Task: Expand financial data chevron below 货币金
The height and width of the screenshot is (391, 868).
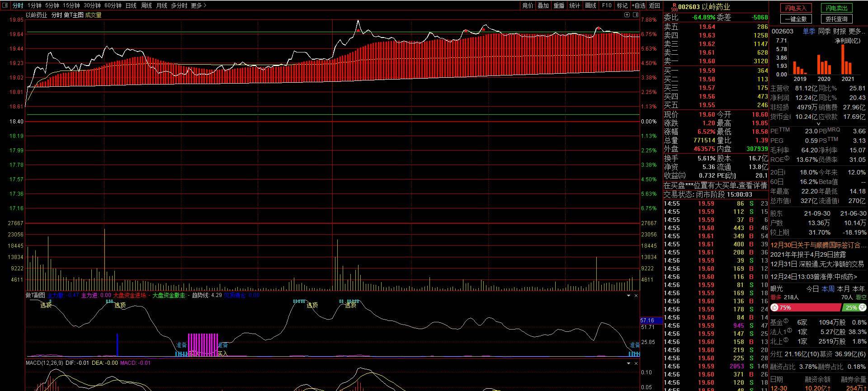Action: [x=818, y=123]
